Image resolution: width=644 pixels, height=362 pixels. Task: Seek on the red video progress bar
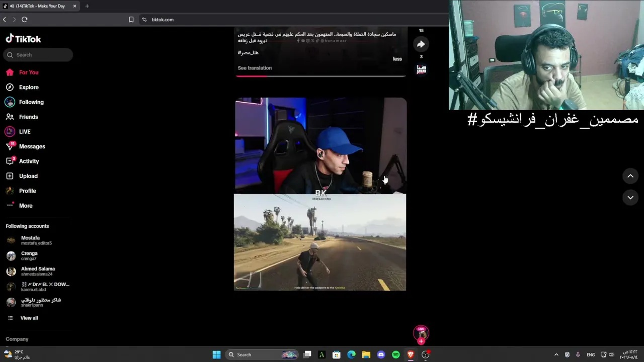pos(320,76)
